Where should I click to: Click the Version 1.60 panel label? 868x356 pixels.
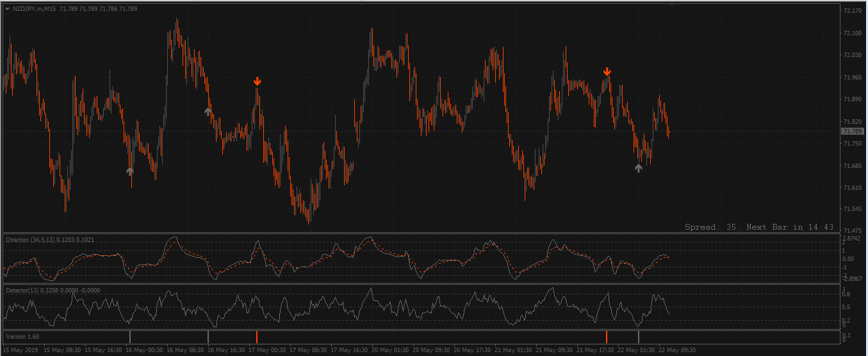[x=22, y=336]
